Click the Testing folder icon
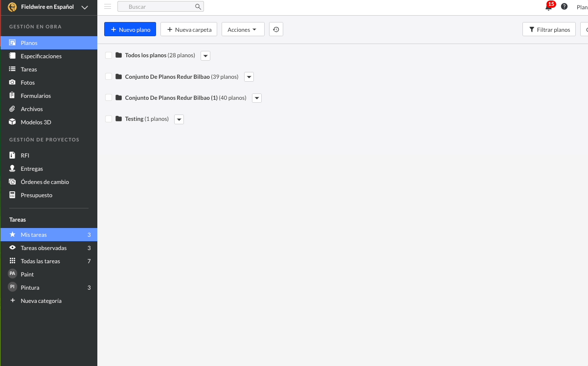Screen dimensions: 588x366 118,119
